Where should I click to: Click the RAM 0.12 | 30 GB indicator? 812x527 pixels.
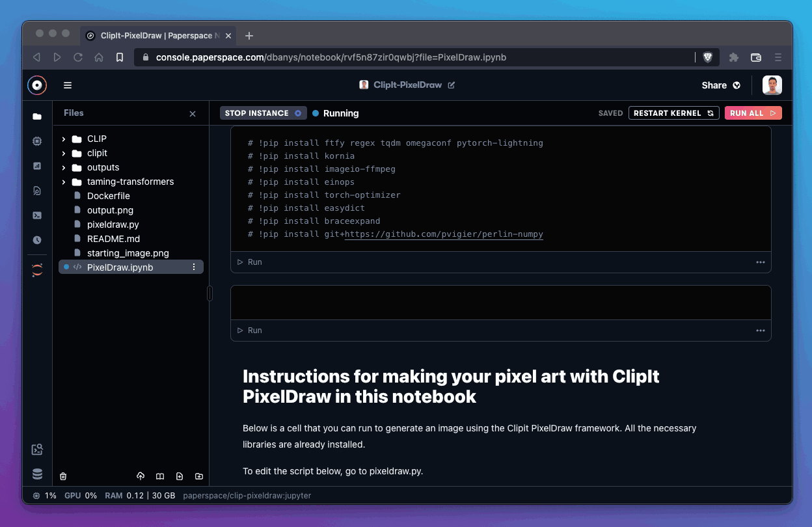140,496
